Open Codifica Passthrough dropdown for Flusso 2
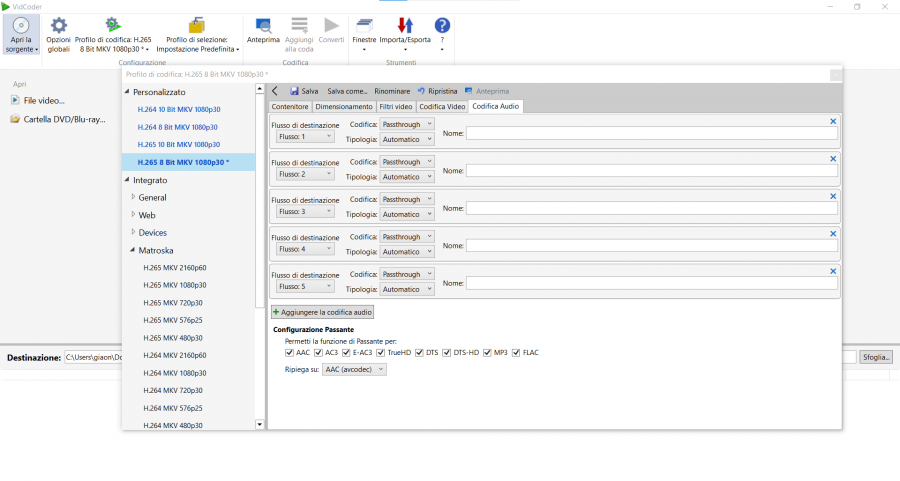The height and width of the screenshot is (481, 900). coord(406,162)
